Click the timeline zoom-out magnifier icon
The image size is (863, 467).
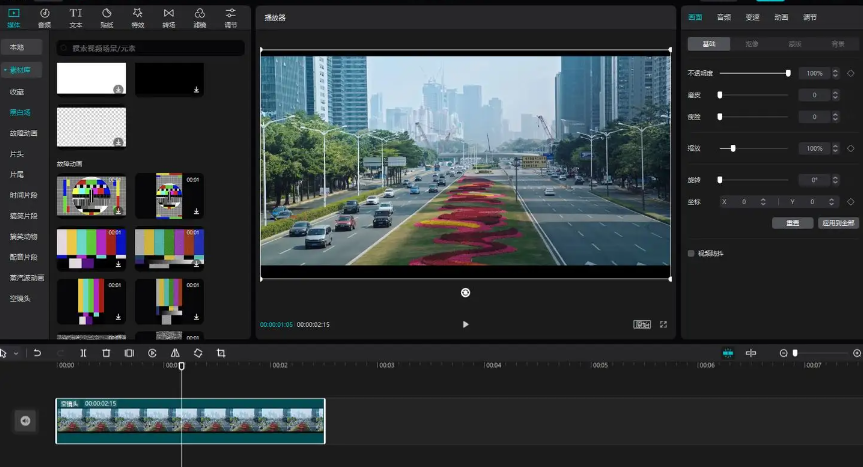coord(783,353)
